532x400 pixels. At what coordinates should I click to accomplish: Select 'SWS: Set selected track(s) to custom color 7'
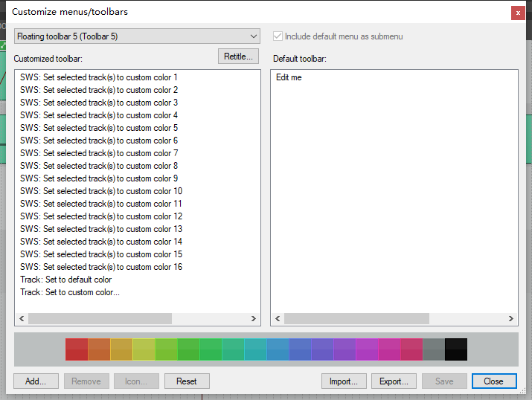point(99,153)
